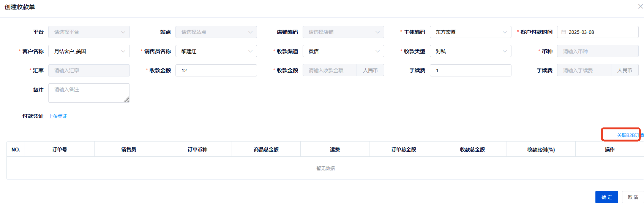The height and width of the screenshot is (210, 644).
Task: Click calendar icon in 客户付款时间 field
Action: pos(563,32)
